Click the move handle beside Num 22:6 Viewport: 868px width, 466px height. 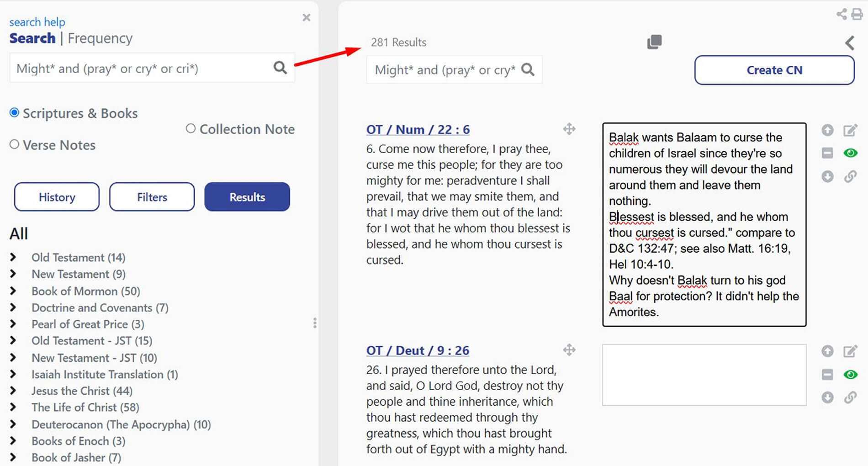(569, 129)
